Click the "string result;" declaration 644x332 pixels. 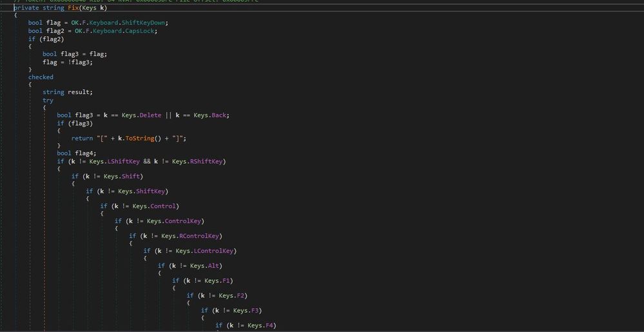click(x=68, y=92)
